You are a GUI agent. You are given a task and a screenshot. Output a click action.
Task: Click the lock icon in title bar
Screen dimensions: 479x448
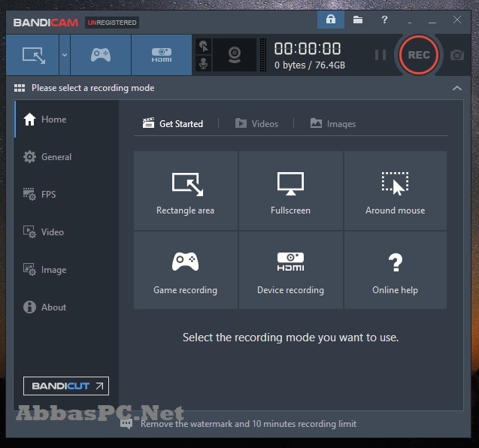pyautogui.click(x=331, y=20)
